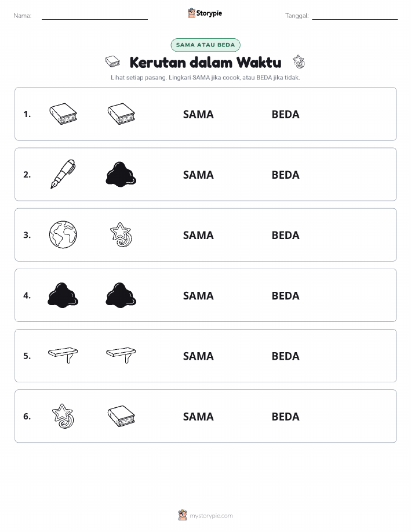Click the book icon in row 6

point(121,416)
